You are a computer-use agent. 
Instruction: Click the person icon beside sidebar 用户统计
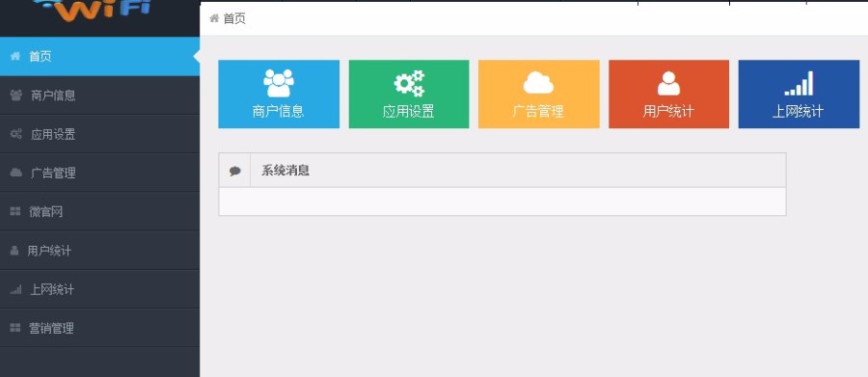(14, 251)
